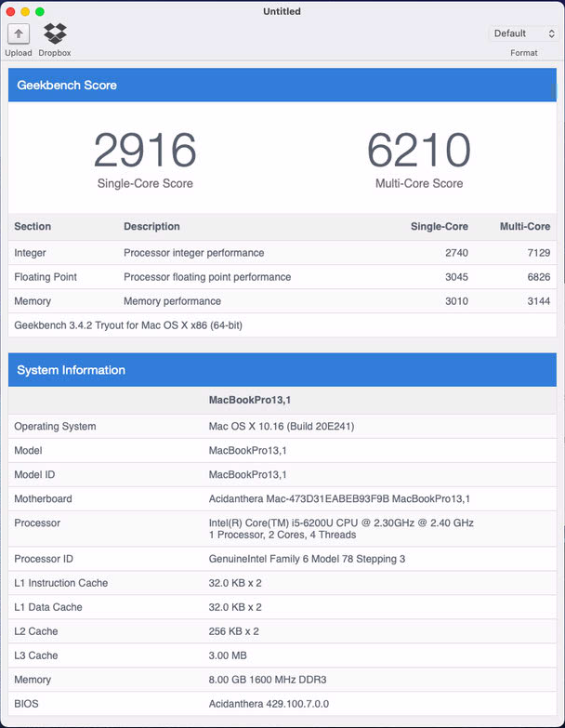565x728 pixels.
Task: Select the Multi-Core score 6210
Action: click(x=419, y=150)
